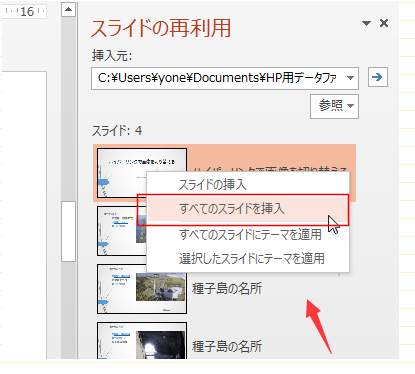The height and width of the screenshot is (374, 415).
Task: Click the ruler mark 16
Action: [27, 12]
